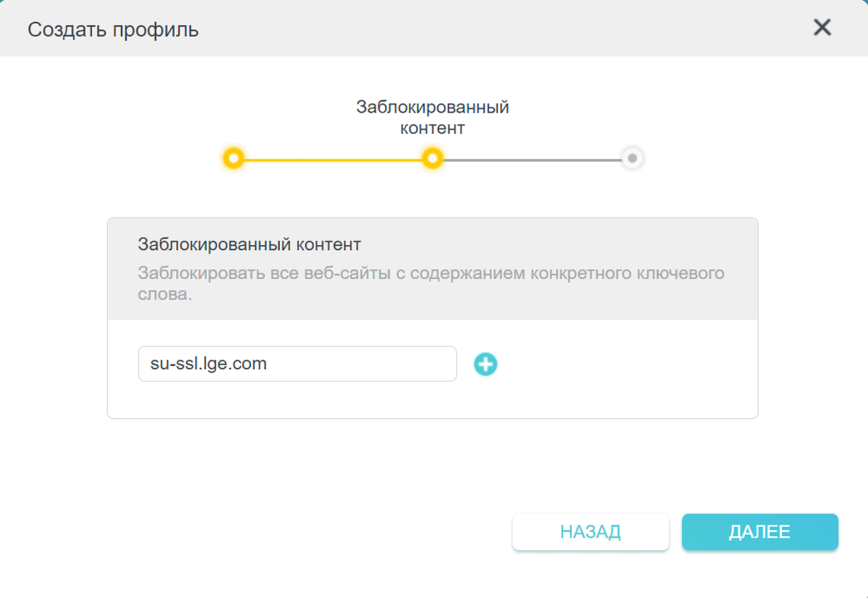Click blank header bar right of the title
868x598 pixels.
(x=500, y=29)
